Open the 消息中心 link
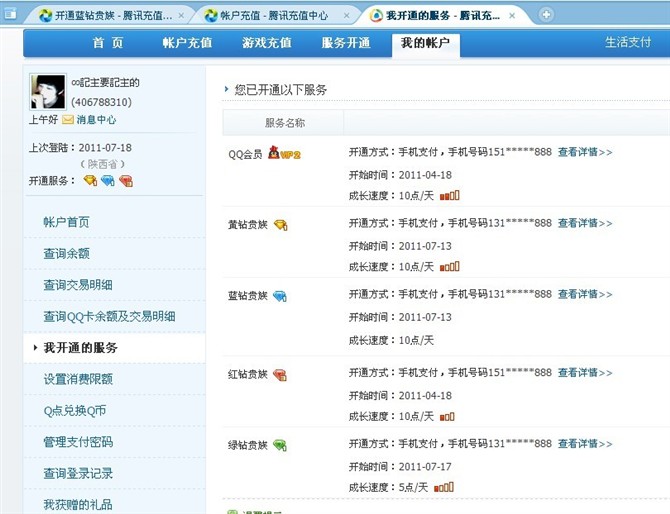 (96, 120)
